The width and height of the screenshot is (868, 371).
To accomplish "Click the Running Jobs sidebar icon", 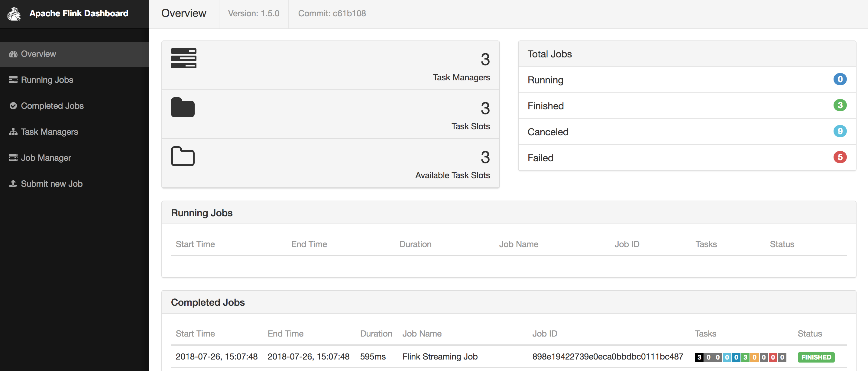I will [x=13, y=80].
